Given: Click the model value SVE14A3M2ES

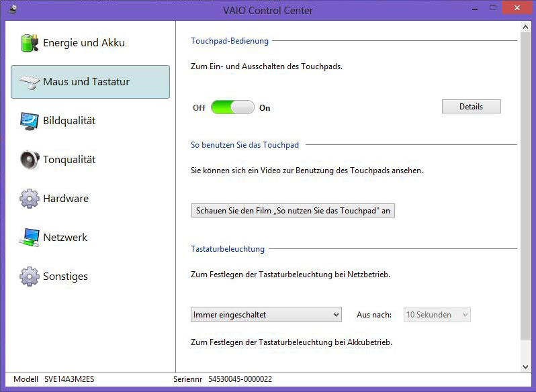Looking at the screenshot, I should click(69, 379).
